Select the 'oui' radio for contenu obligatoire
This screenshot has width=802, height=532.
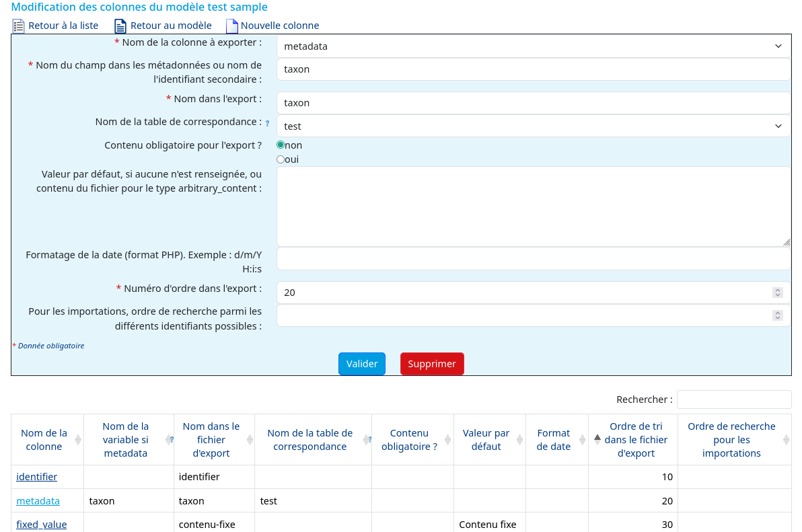[x=281, y=159]
